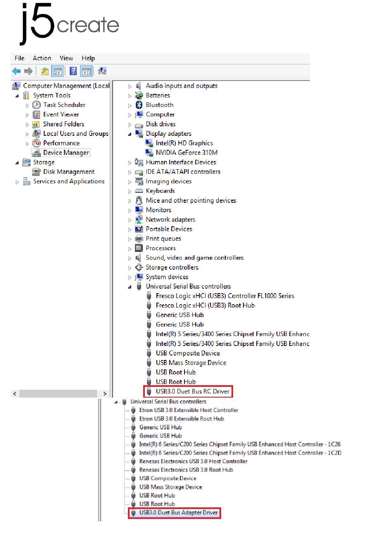Click the Local Users and Groups icon
This screenshot has height=559, width=392.
pos(37,133)
